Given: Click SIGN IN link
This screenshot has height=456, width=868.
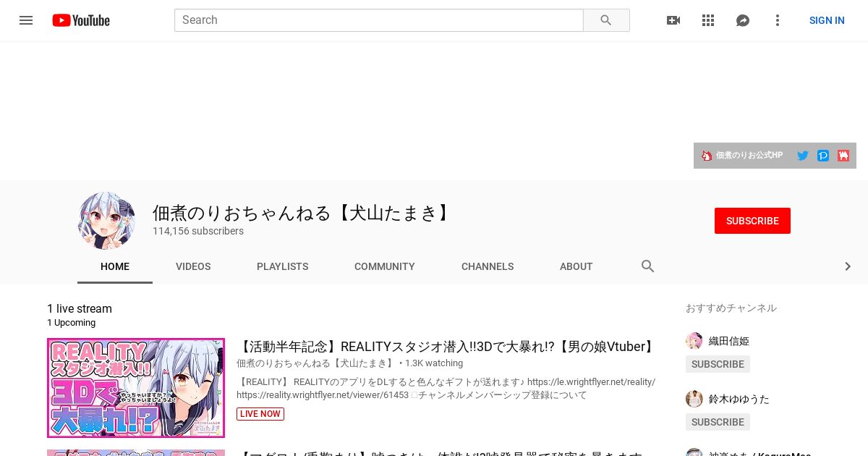Looking at the screenshot, I should click(x=827, y=20).
